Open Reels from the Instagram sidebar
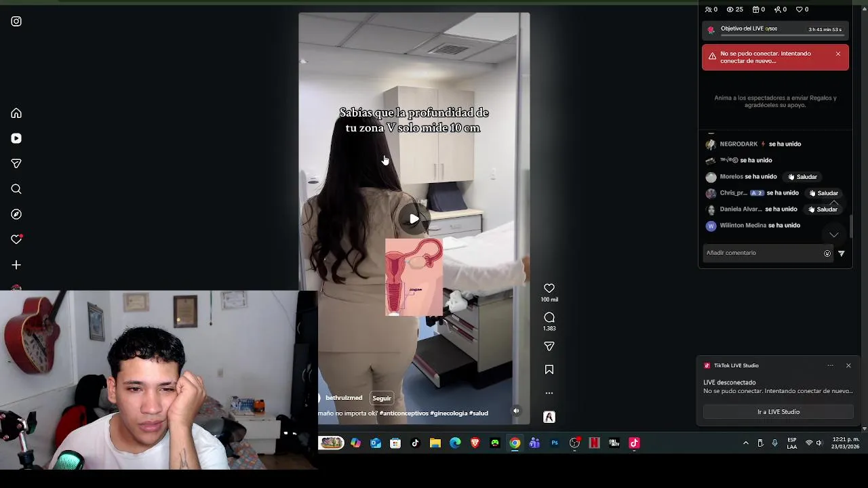This screenshot has height=488, width=868. coord(16,138)
